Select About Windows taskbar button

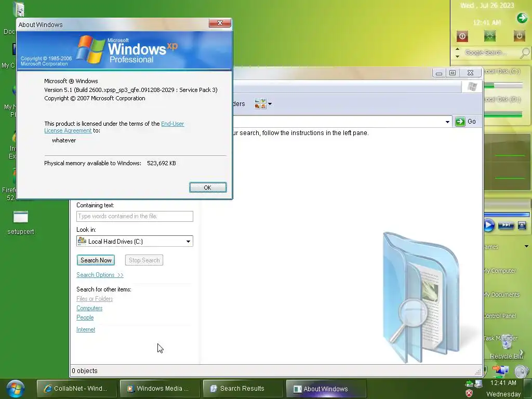(x=326, y=389)
